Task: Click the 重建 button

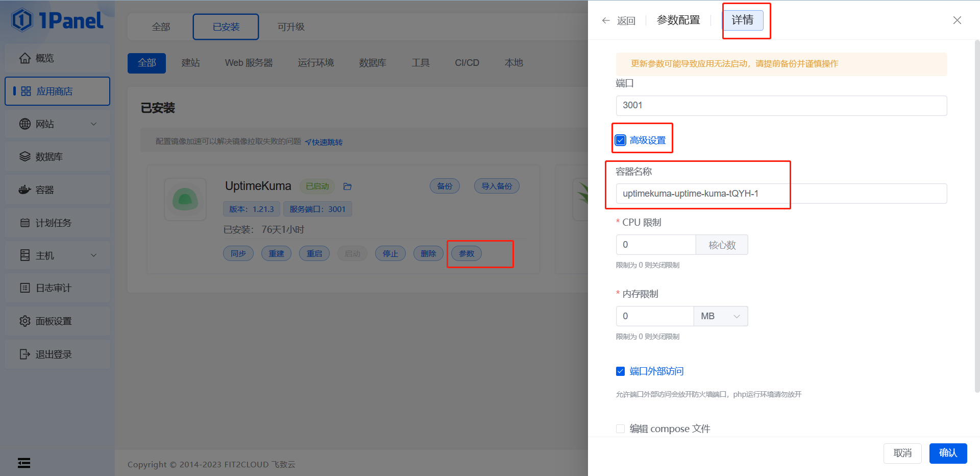Action: pyautogui.click(x=276, y=254)
